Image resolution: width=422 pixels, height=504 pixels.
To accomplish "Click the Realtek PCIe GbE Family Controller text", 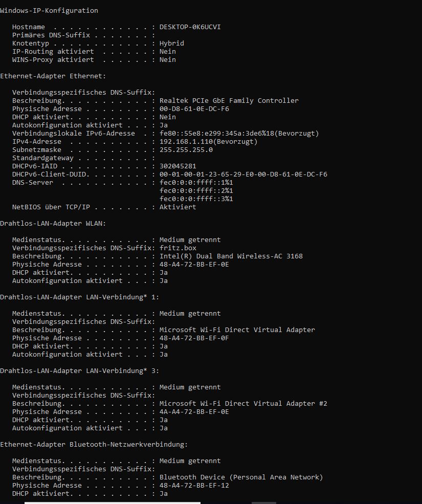I will [229, 101].
